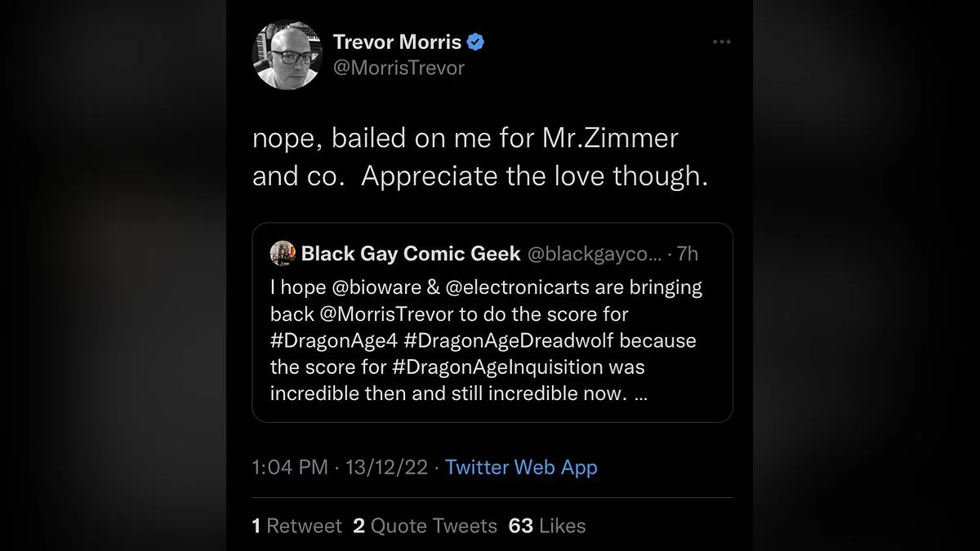The image size is (980, 551).
Task: View the 1 Retweet list
Action: (297, 526)
